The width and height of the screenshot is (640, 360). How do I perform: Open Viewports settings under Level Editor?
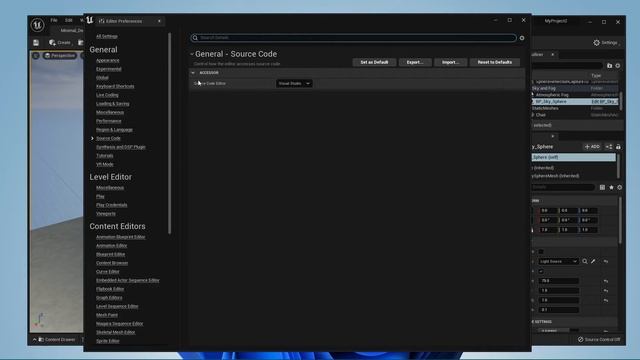point(106,213)
